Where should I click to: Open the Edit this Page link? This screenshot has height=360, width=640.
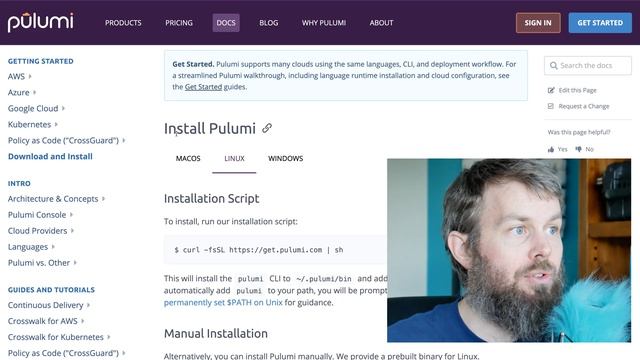coord(577,90)
